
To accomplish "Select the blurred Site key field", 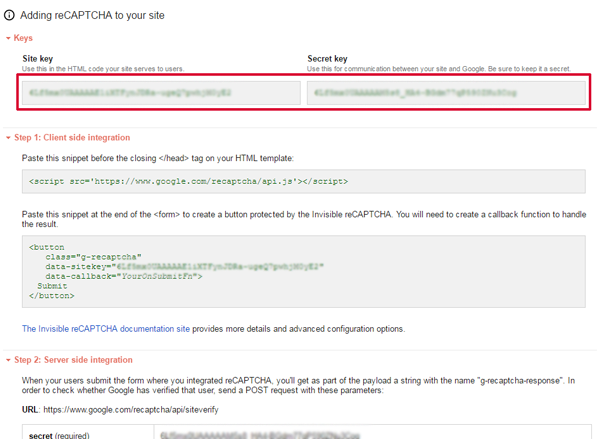I will pyautogui.click(x=161, y=93).
